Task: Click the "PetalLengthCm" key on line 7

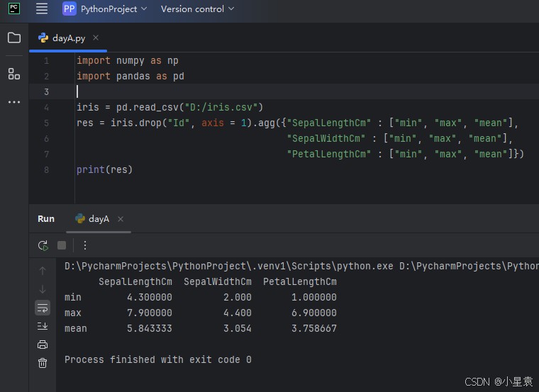Action: coord(329,154)
